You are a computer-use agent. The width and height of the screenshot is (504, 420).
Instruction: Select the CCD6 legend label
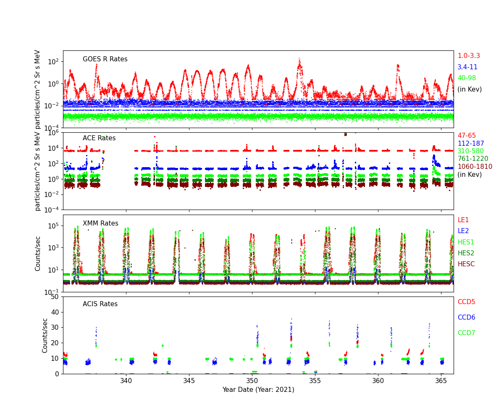click(466, 318)
